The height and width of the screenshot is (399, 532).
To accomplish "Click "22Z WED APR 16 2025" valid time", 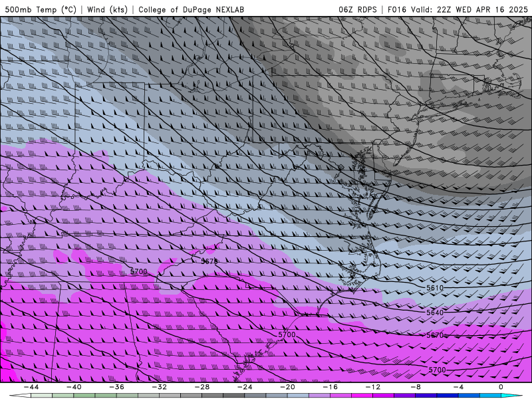I will pyautogui.click(x=483, y=9).
